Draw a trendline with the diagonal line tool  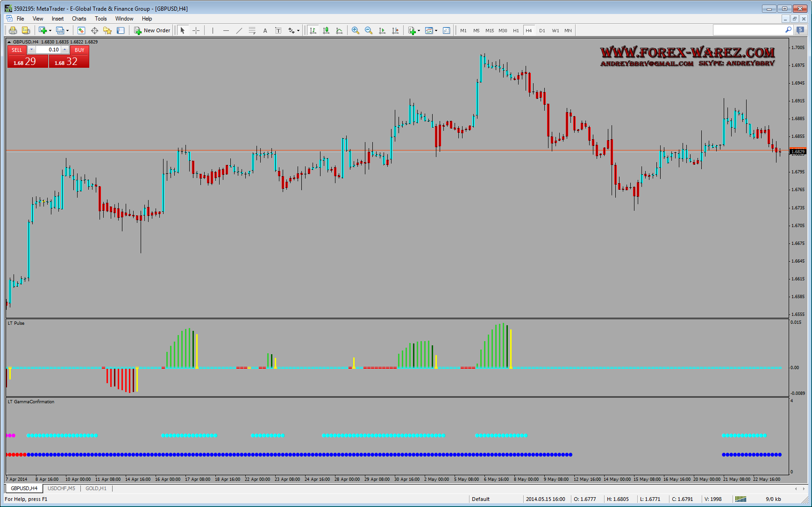coord(239,30)
